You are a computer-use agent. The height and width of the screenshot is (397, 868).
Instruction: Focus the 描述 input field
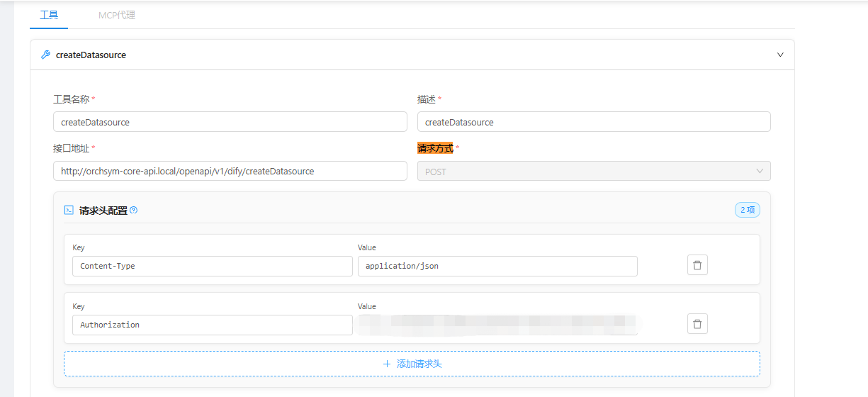[x=593, y=122]
